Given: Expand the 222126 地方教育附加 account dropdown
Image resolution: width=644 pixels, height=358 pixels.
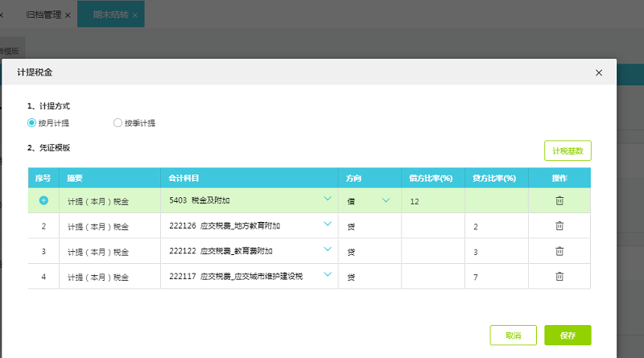Looking at the screenshot, I should tap(328, 224).
